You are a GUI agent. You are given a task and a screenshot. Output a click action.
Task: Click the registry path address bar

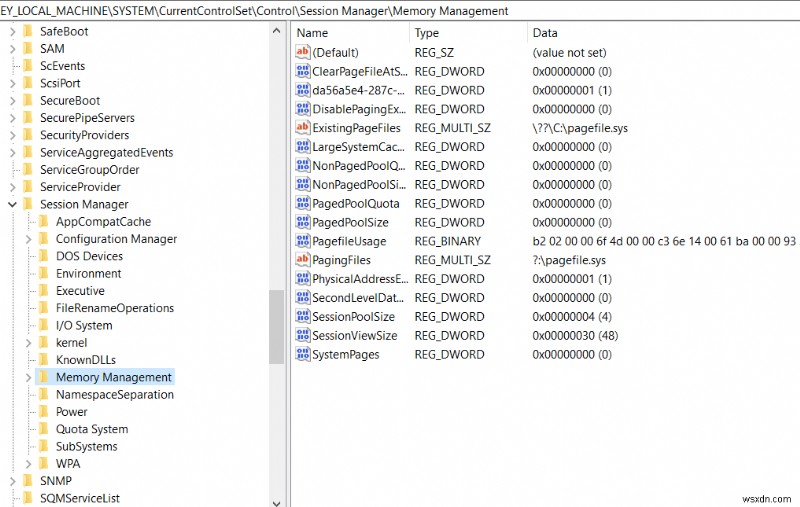(x=400, y=11)
